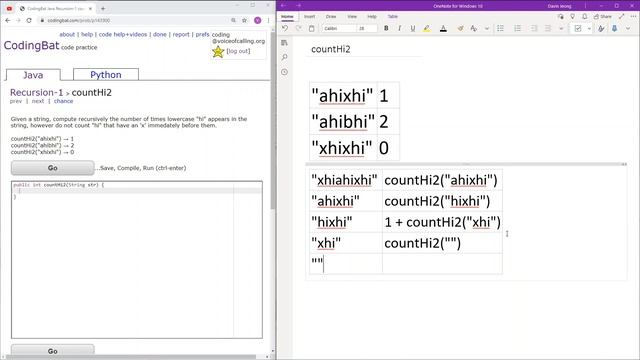Select the Java tab on CodingBat

tap(33, 75)
